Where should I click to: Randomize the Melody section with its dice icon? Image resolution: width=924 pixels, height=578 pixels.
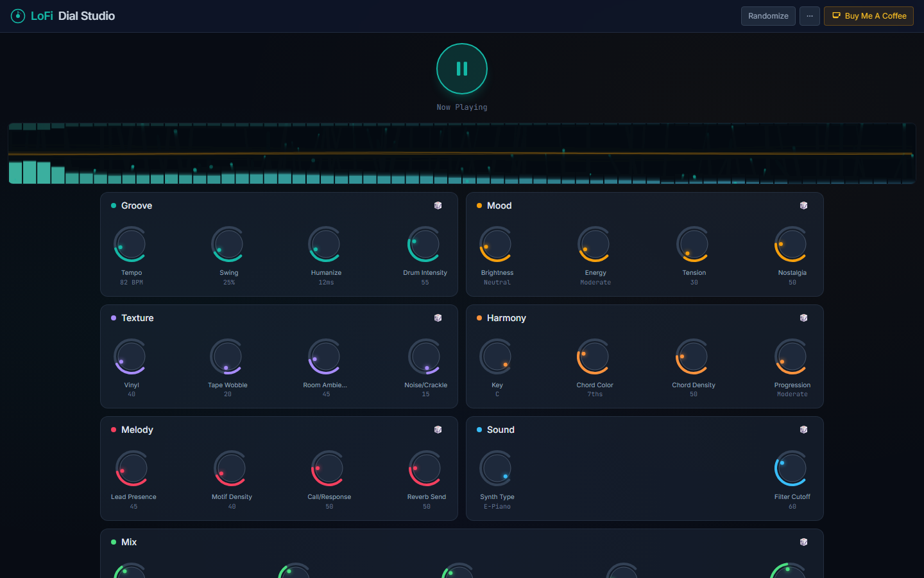[438, 430]
